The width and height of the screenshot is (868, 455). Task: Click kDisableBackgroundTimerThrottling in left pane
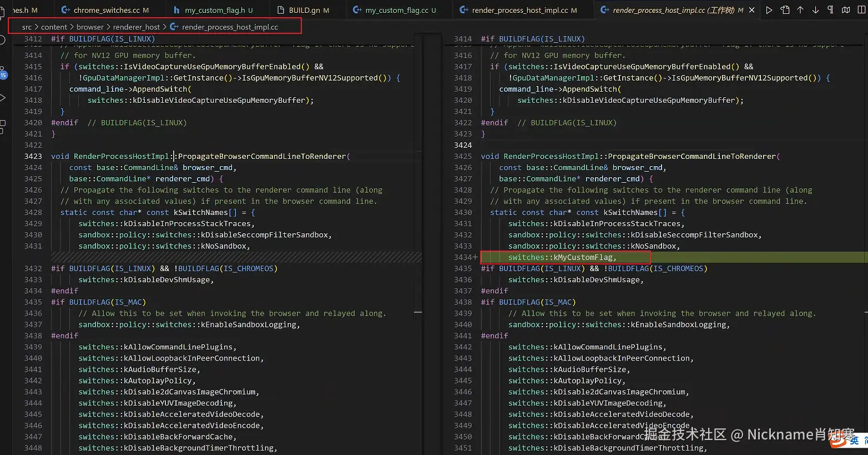point(198,448)
